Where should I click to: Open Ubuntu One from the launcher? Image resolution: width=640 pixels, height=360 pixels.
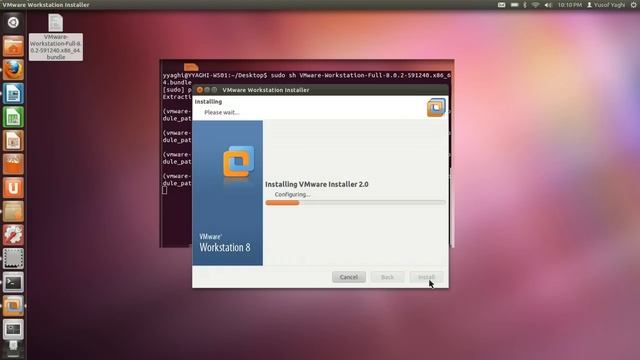13,188
